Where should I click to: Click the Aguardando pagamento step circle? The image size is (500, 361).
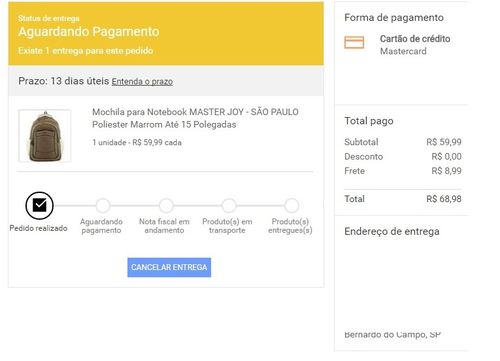[103, 205]
